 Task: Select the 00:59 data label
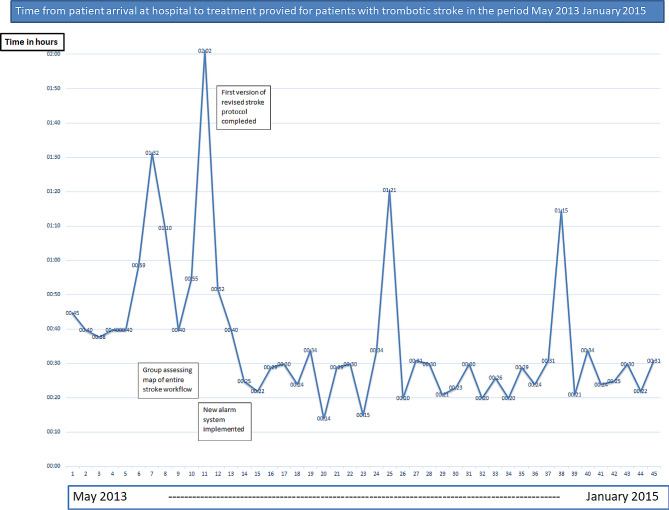[x=138, y=265]
